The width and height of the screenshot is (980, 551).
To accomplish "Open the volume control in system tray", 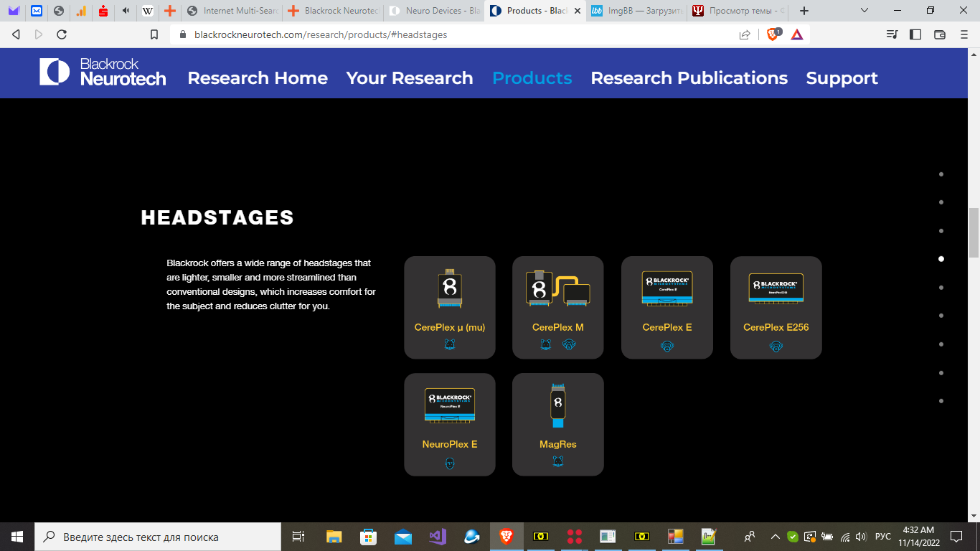I will [x=861, y=537].
